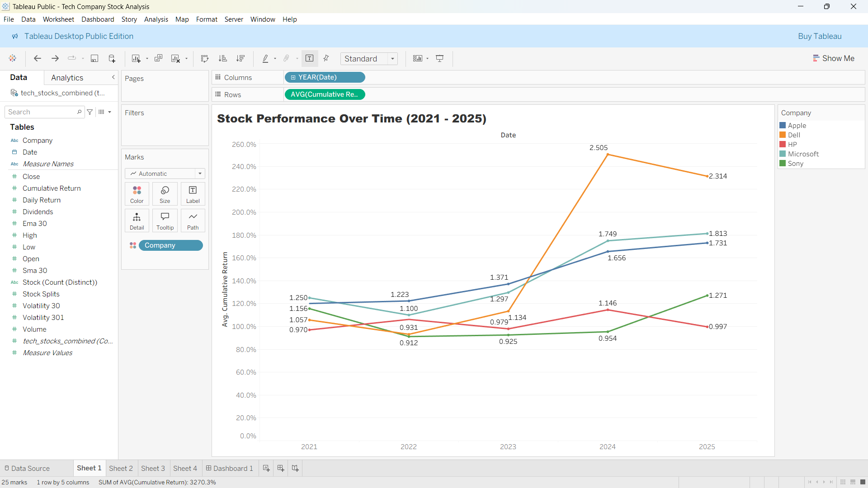The image size is (868, 488).
Task: Click the Apple legend color swatch
Action: 783,126
